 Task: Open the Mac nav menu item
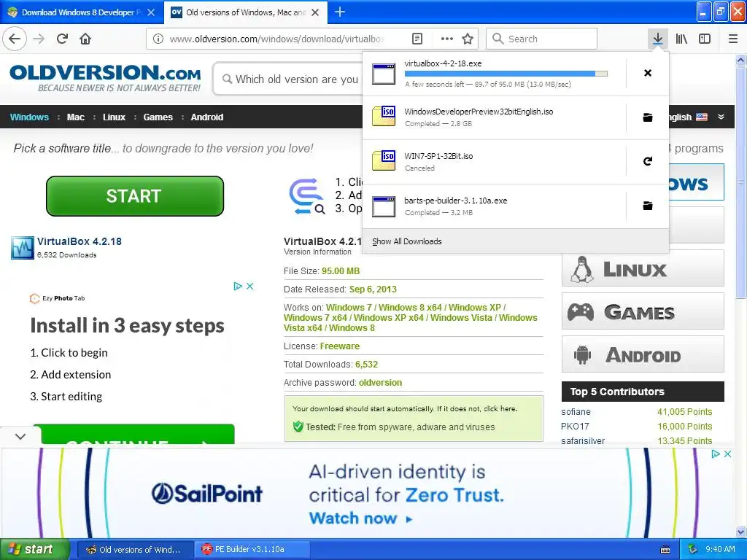point(76,117)
